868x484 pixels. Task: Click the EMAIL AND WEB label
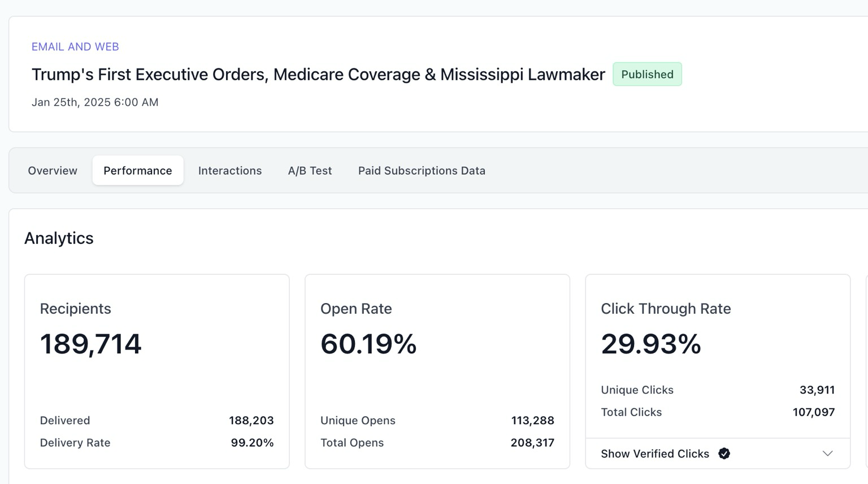75,47
